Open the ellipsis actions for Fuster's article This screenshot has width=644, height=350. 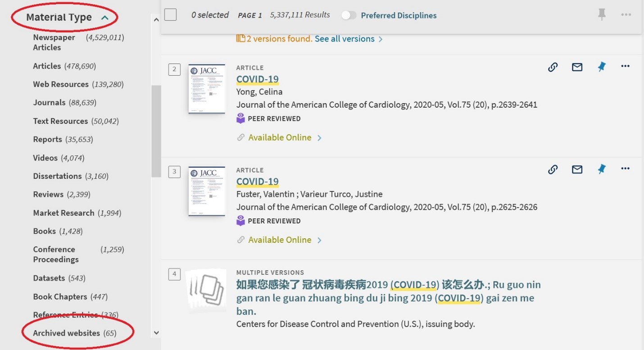click(x=626, y=168)
